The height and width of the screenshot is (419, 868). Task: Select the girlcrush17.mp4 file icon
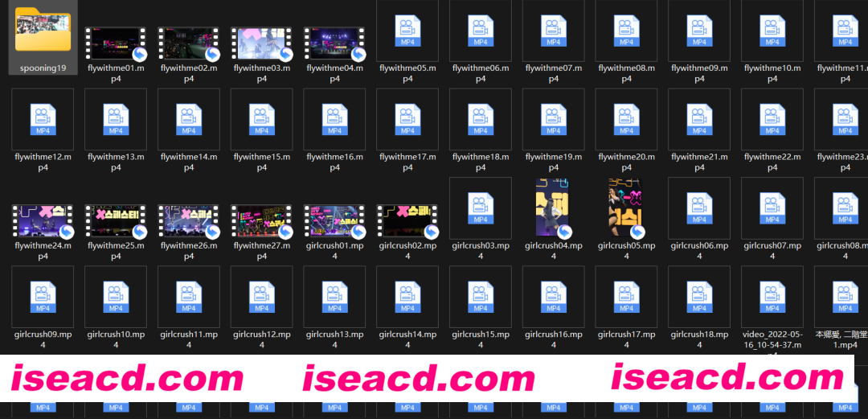(626, 297)
